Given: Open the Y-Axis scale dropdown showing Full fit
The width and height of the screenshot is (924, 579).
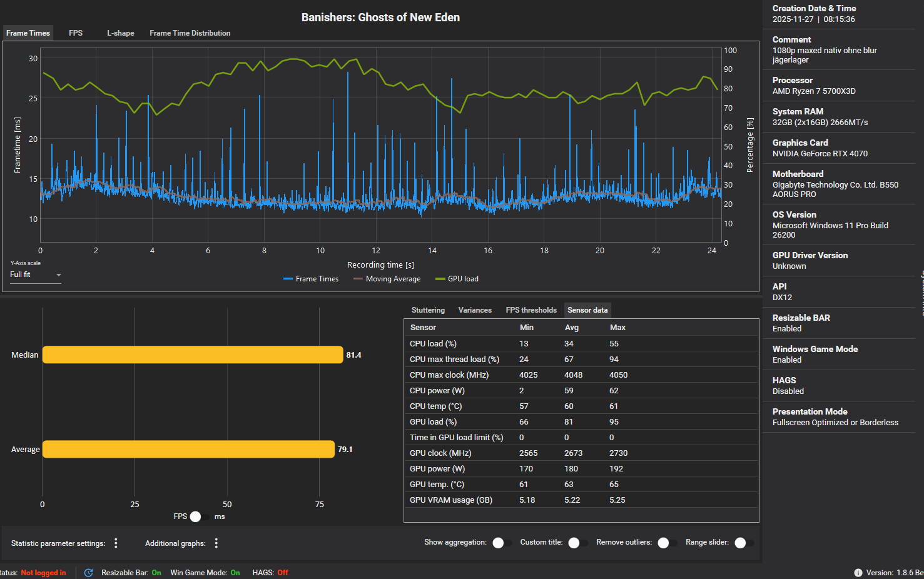Looking at the screenshot, I should 36,274.
